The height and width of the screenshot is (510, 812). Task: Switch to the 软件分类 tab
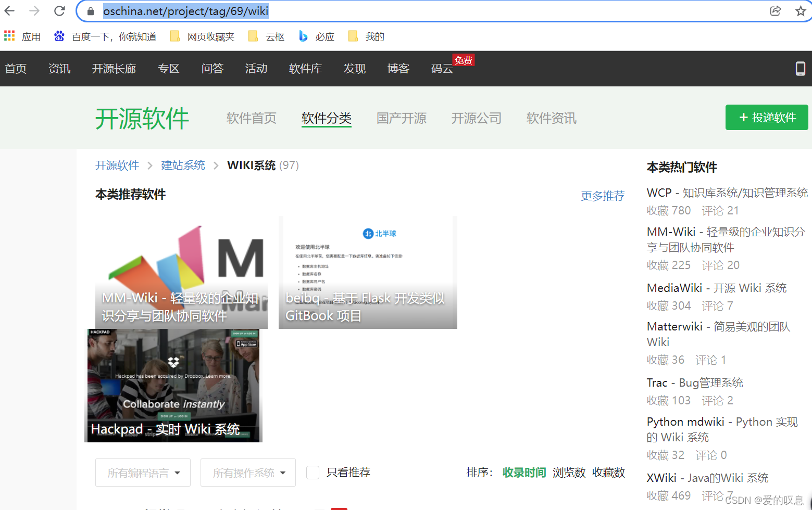(327, 118)
